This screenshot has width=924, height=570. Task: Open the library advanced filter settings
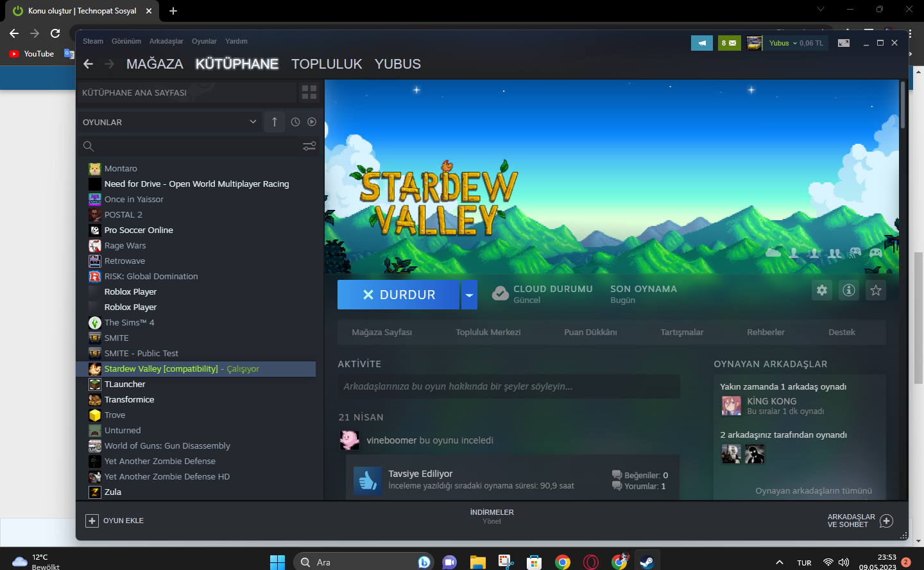[309, 146]
